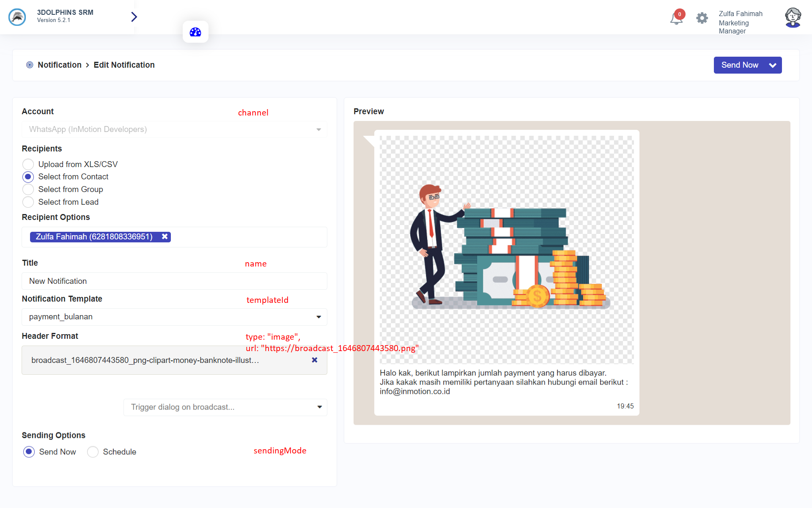Open the Send Now dropdown arrow
Screen dimensions: 812x508
tap(773, 65)
